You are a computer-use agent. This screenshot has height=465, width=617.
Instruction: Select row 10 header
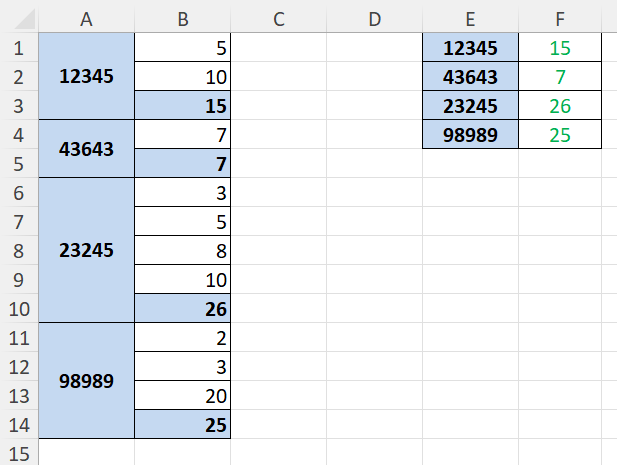tap(19, 308)
